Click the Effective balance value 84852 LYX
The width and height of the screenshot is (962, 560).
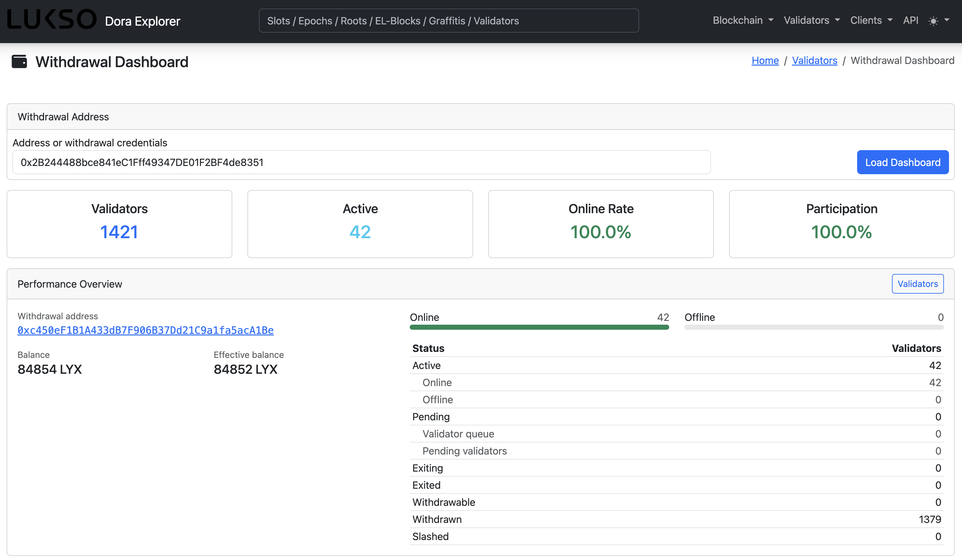(x=246, y=369)
